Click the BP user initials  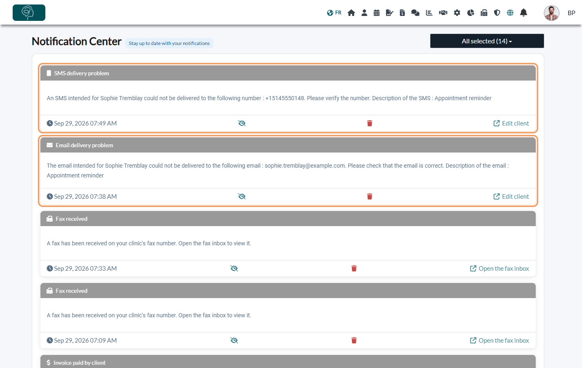click(x=571, y=13)
